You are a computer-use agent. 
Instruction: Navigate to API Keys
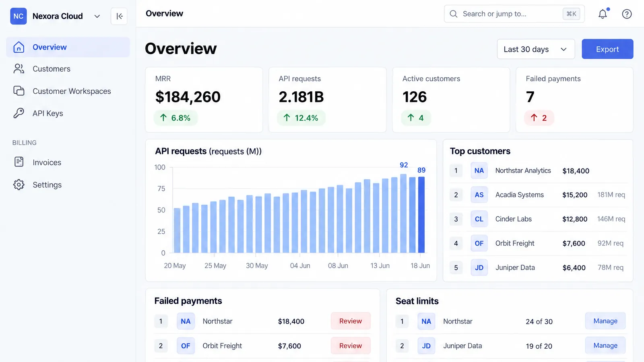coord(68,113)
